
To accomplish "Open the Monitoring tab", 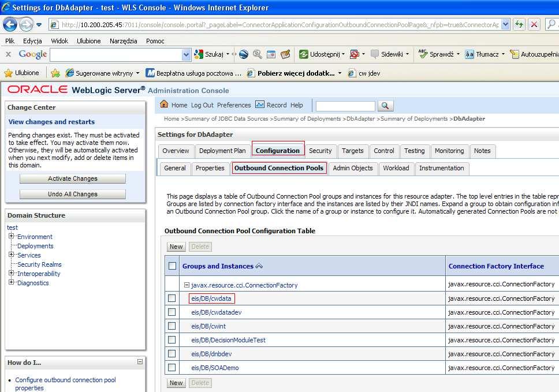I will tap(449, 151).
